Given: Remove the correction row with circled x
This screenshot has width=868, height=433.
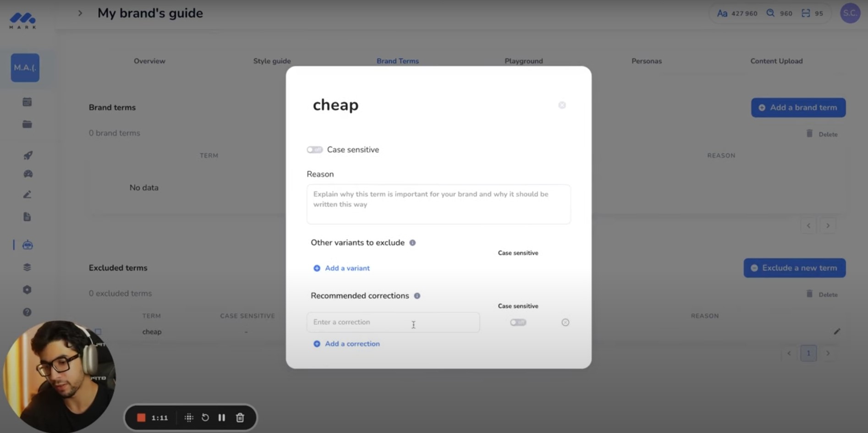Looking at the screenshot, I should coord(565,322).
